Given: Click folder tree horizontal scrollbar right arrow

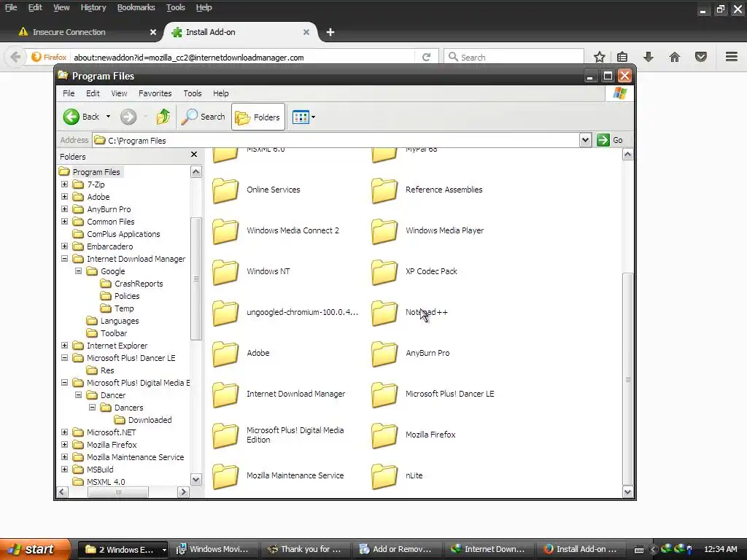Looking at the screenshot, I should 183,492.
